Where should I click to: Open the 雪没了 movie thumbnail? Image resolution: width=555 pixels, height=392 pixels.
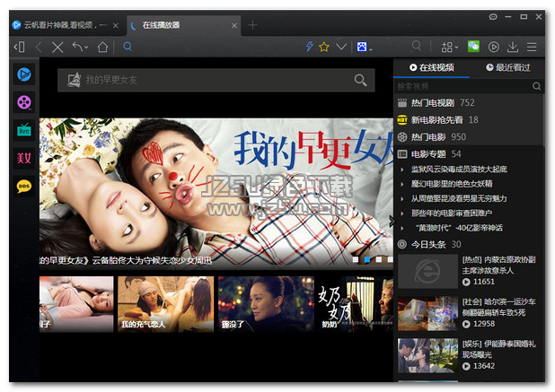tap(266, 304)
